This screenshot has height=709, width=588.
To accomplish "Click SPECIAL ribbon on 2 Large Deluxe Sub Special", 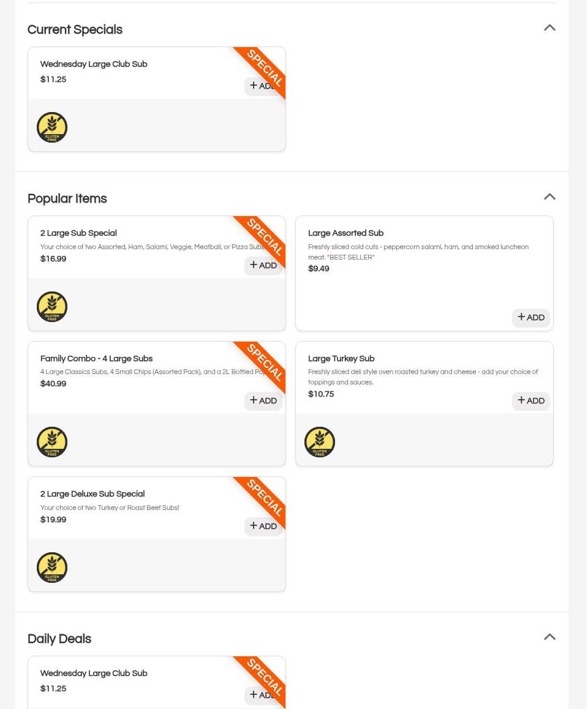I will [x=264, y=498].
